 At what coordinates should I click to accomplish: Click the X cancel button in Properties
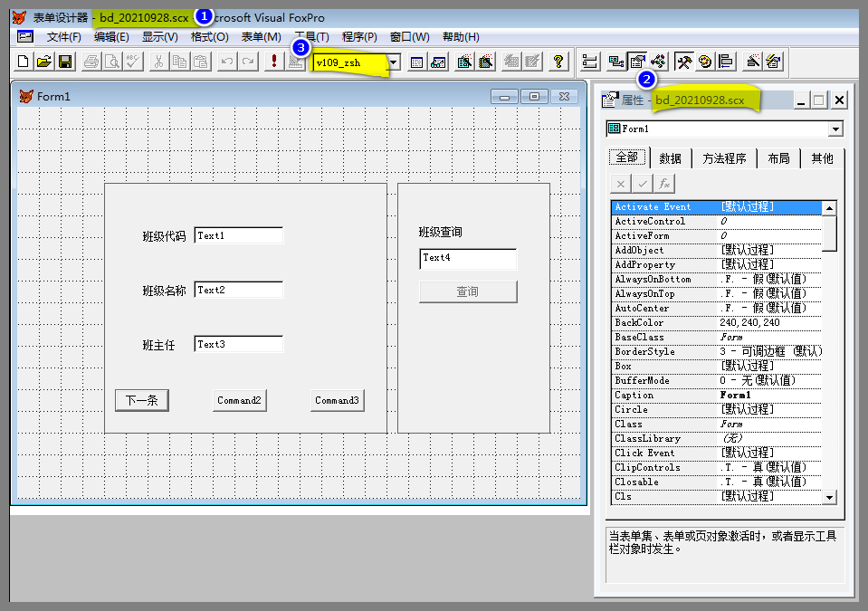621,184
